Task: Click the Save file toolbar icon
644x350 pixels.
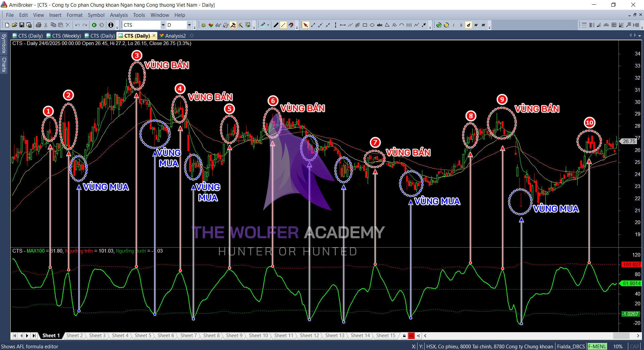Action: [x=22, y=25]
